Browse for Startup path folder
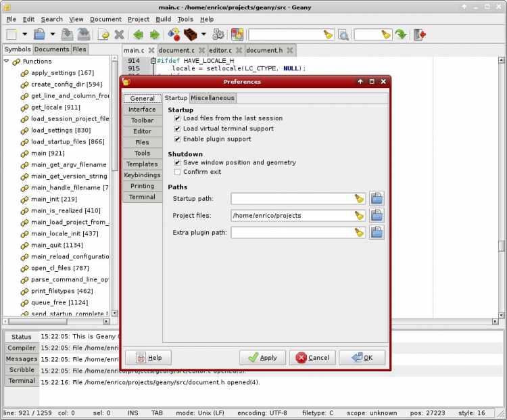 click(x=377, y=198)
